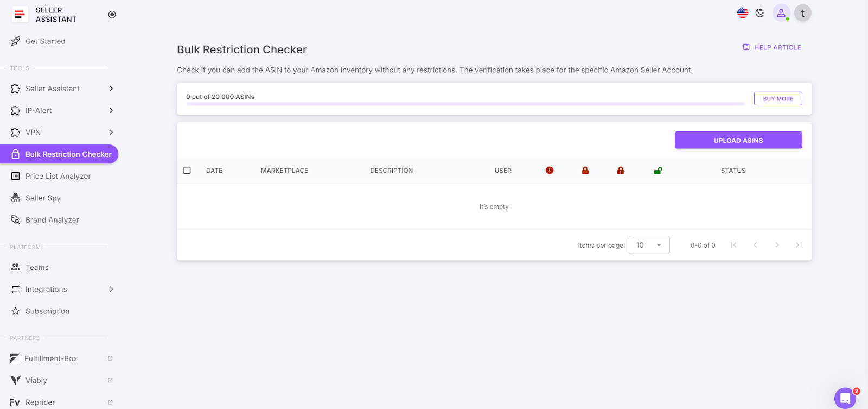Switch to dark mode moon icon
Screen dimensions: 868x409
pos(760,13)
